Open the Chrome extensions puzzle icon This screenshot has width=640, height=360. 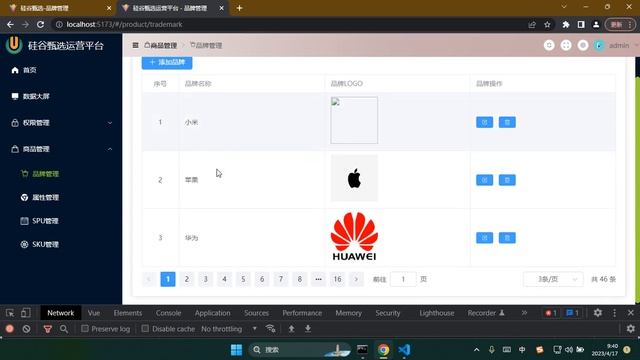[x=566, y=24]
